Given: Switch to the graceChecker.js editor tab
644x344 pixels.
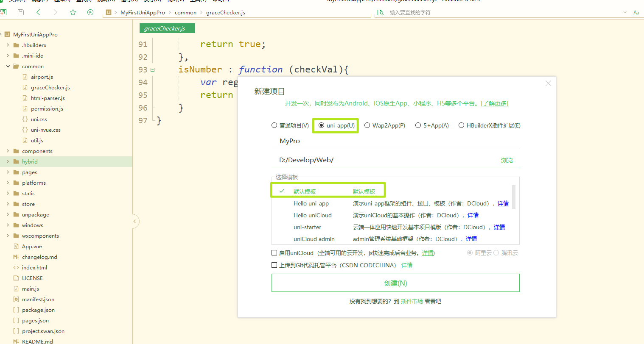Looking at the screenshot, I should [x=167, y=28].
